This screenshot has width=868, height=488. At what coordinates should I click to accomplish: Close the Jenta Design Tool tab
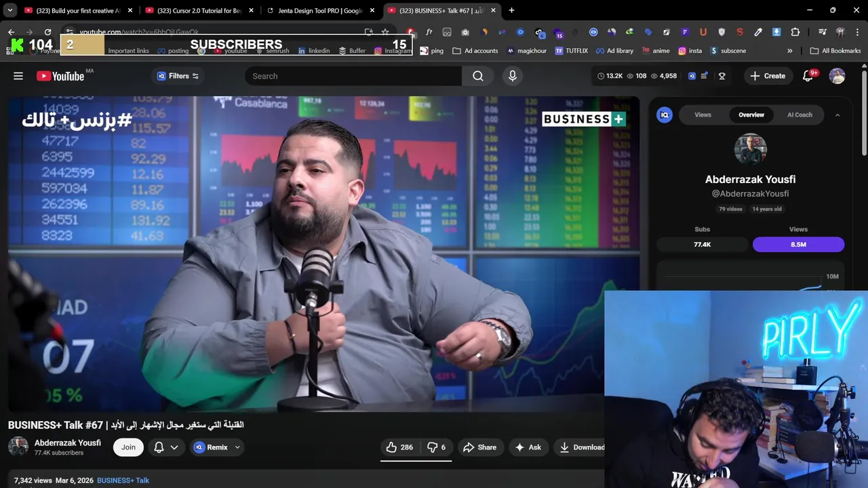click(x=372, y=10)
